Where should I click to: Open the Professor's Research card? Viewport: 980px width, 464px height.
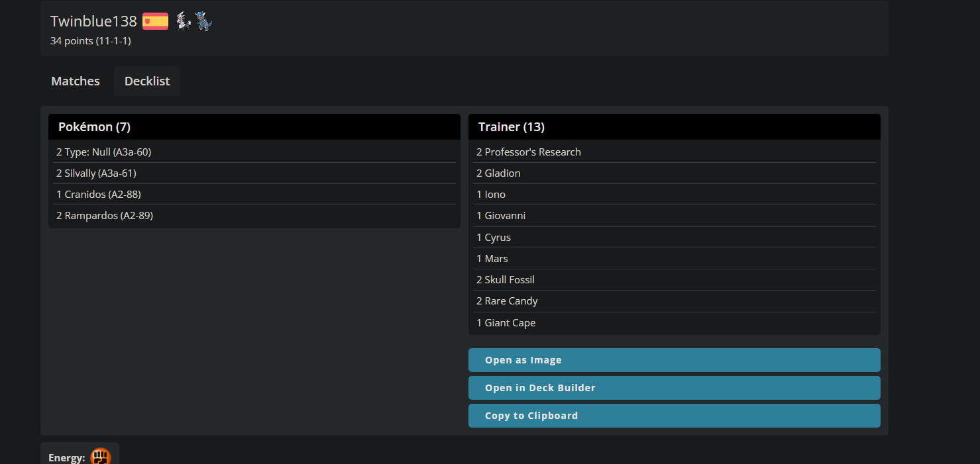click(529, 152)
